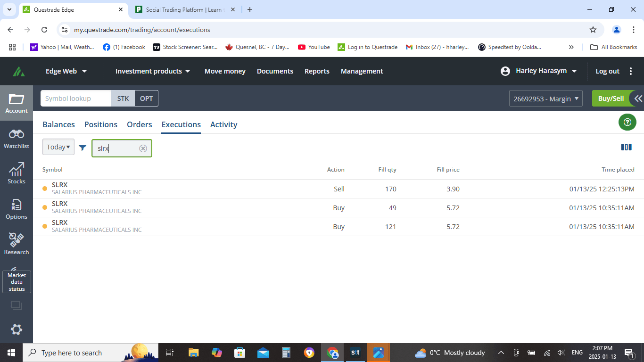The width and height of the screenshot is (644, 362).
Task: Open the three-dot more menu in header
Action: (x=631, y=71)
